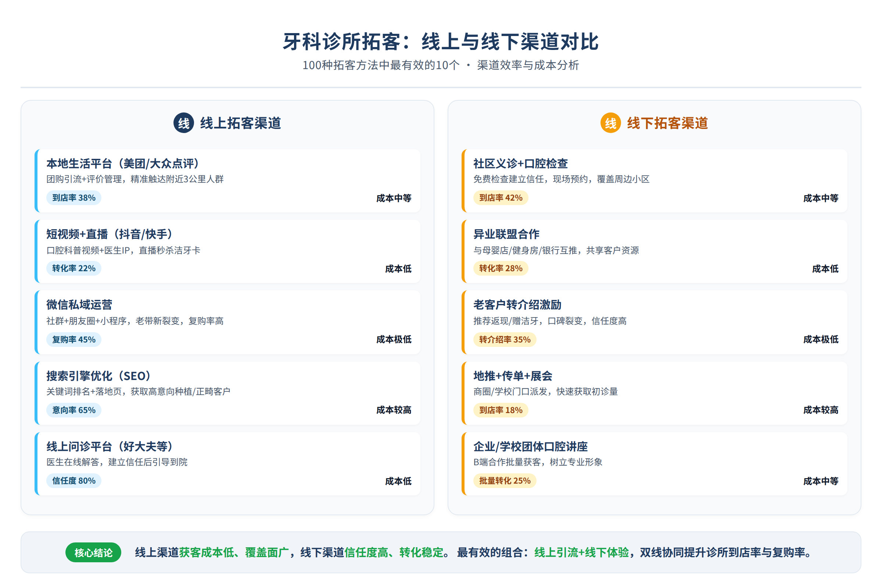The height and width of the screenshot is (588, 882).
Task: Select the 到店率 18% badge
Action: click(x=501, y=410)
